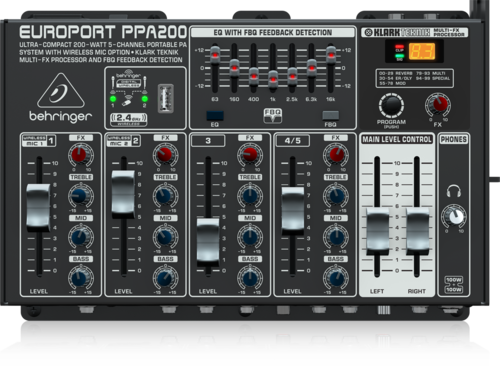Click the channel 1 MID knob
Image resolution: width=500 pixels, height=366 pixels.
80,237
